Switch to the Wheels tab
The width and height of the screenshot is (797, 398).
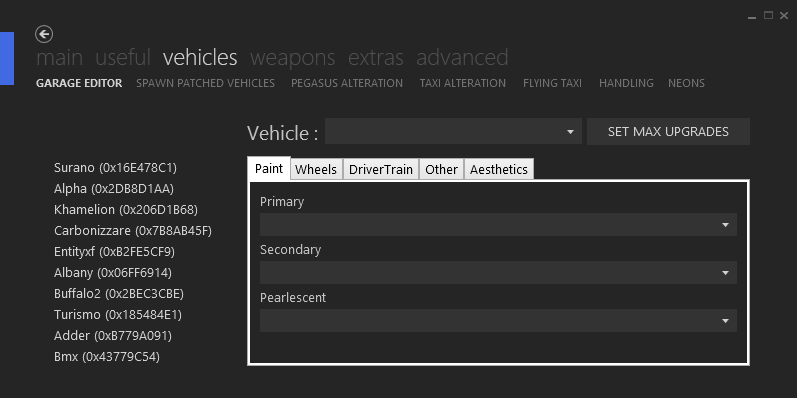pos(316,169)
